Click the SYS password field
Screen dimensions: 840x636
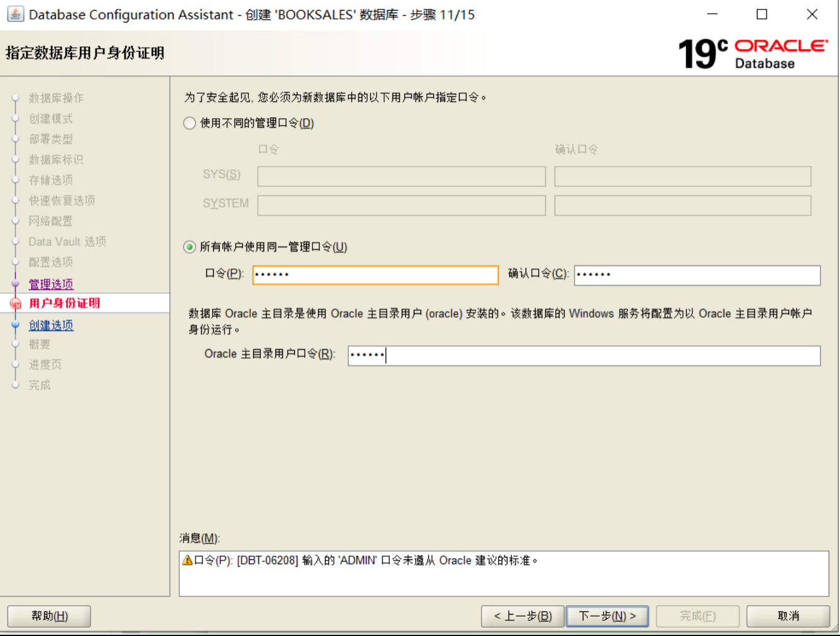pos(401,176)
